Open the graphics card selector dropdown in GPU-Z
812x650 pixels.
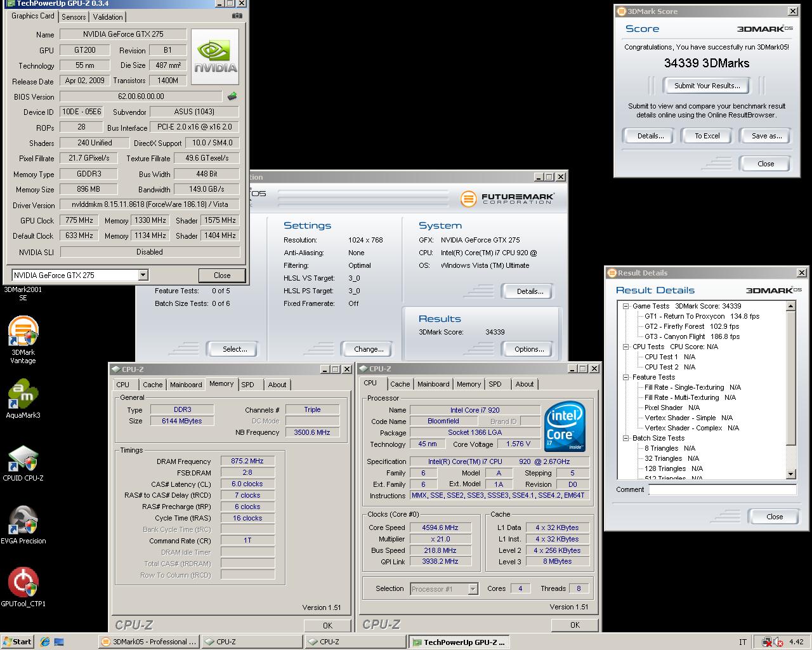143,275
